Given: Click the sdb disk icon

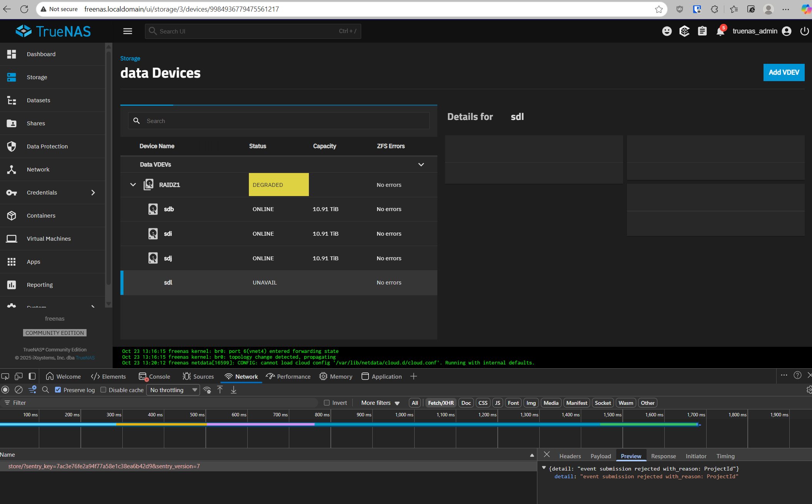Looking at the screenshot, I should (x=153, y=209).
